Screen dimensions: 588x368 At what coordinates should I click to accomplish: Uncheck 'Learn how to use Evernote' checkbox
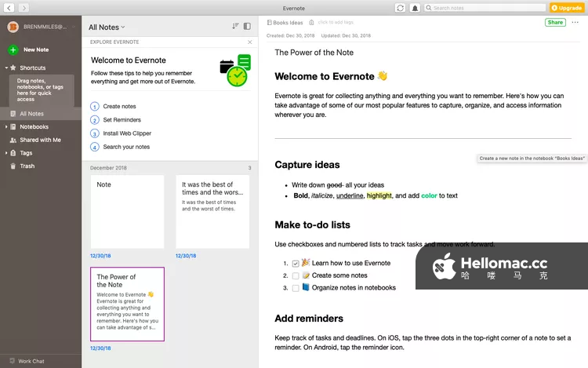pyautogui.click(x=296, y=264)
